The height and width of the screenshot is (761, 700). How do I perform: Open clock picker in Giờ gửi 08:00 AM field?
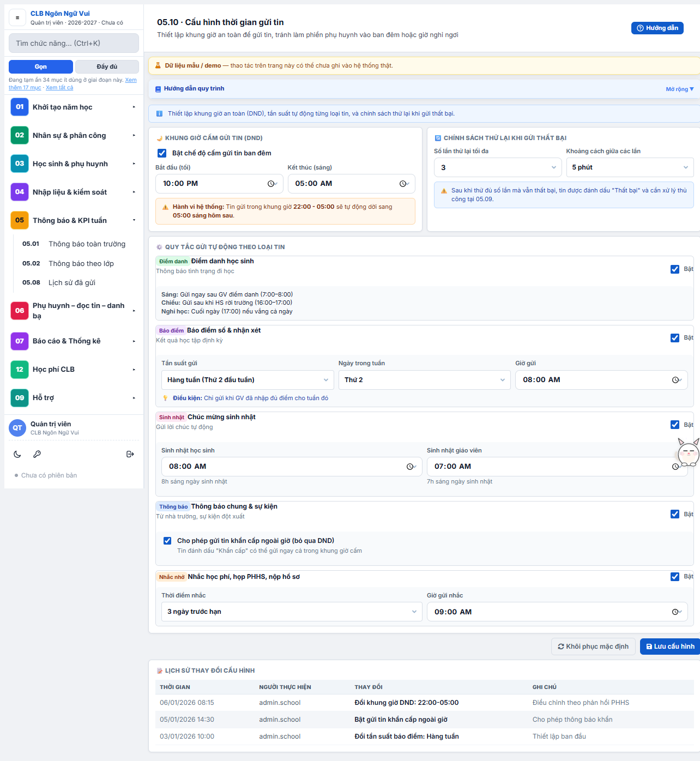pyautogui.click(x=675, y=380)
